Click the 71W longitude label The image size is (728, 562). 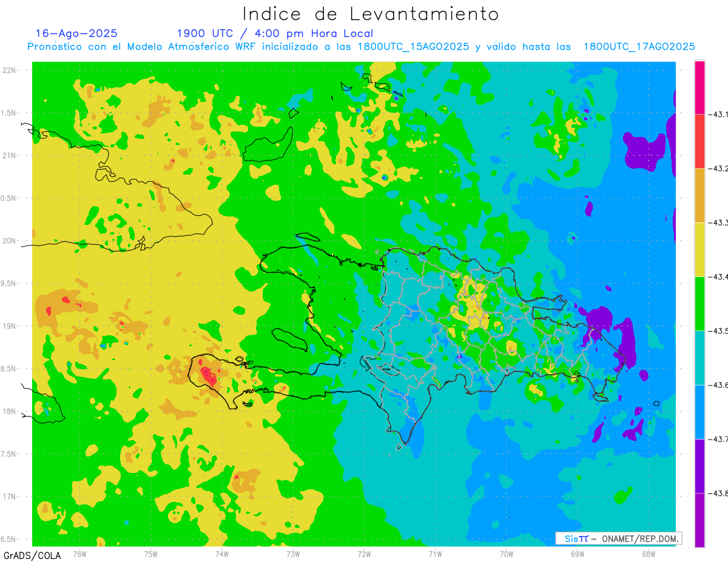[x=435, y=554]
